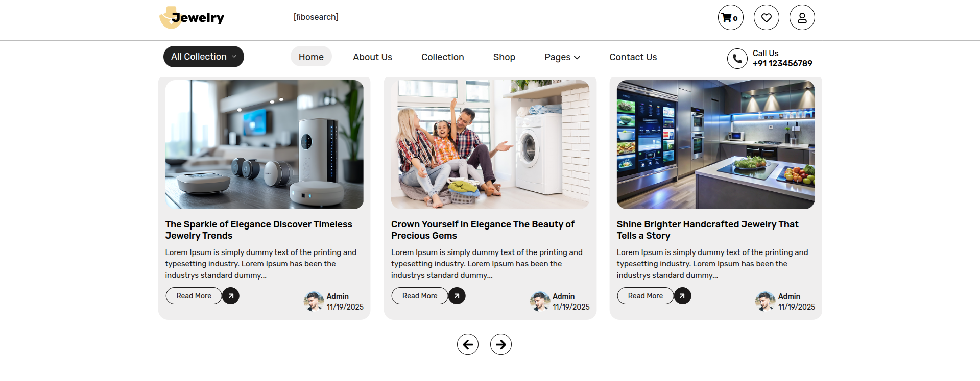Select the Home menu item

[x=311, y=57]
